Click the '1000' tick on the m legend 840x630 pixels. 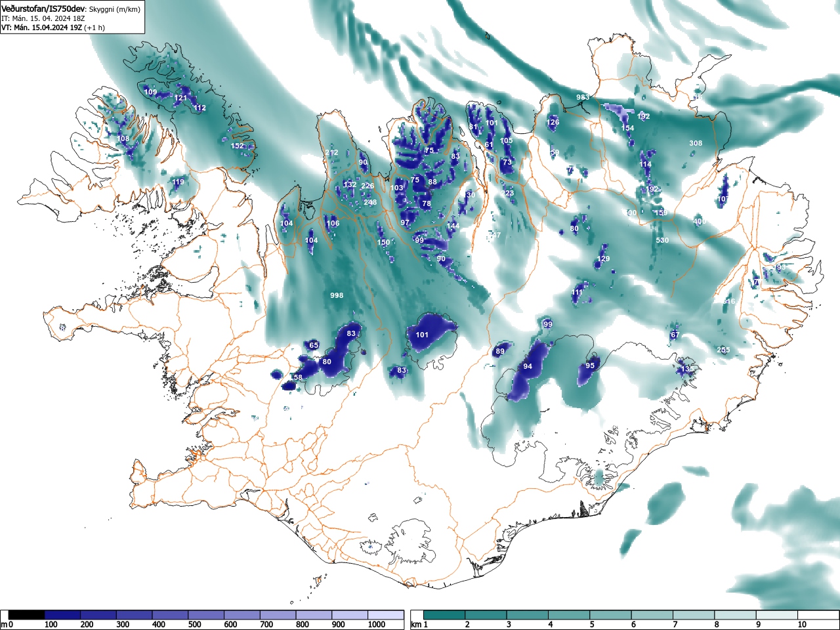pyautogui.click(x=377, y=625)
